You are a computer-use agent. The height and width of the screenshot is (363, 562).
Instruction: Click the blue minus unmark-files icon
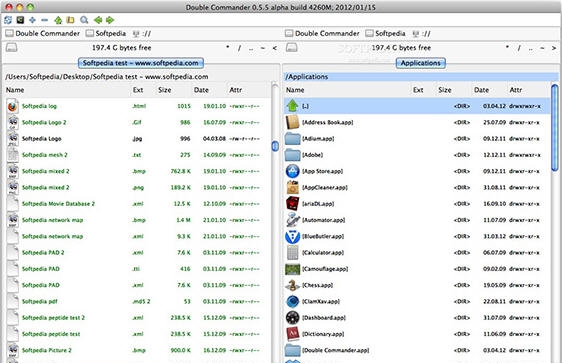click(44, 20)
